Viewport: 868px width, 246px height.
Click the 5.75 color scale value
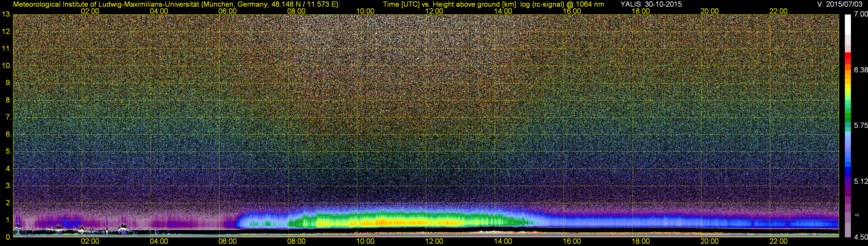[860, 125]
